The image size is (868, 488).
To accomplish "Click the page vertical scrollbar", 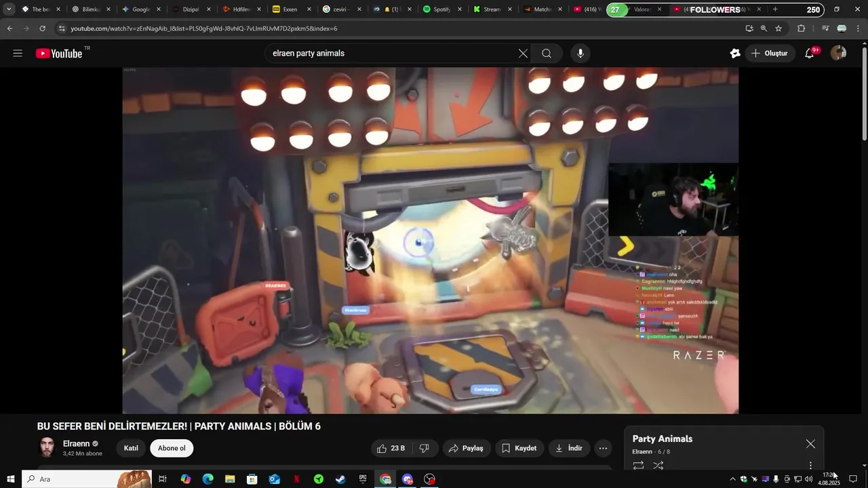I will click(x=864, y=95).
